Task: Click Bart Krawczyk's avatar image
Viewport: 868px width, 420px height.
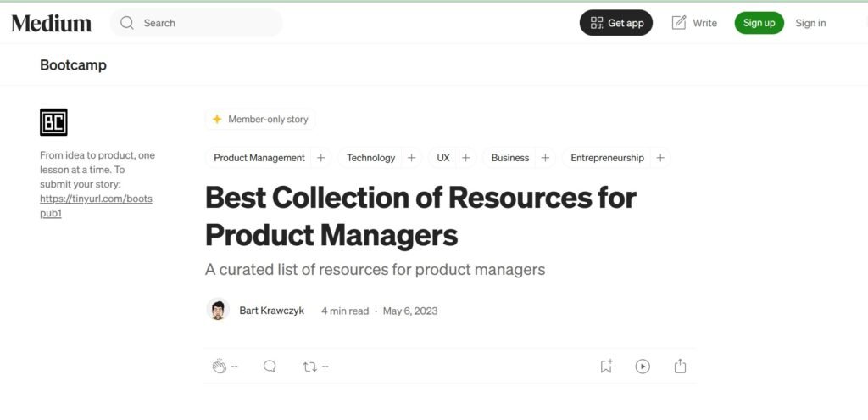Action: [x=218, y=309]
